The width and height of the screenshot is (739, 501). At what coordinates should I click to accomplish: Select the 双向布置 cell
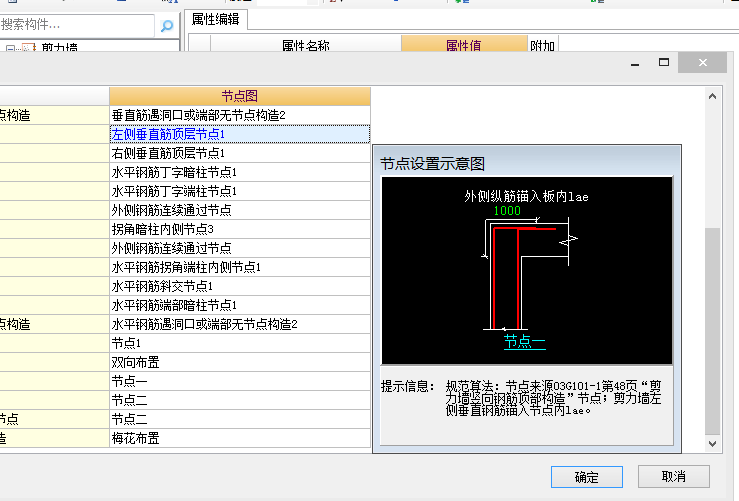(x=240, y=362)
